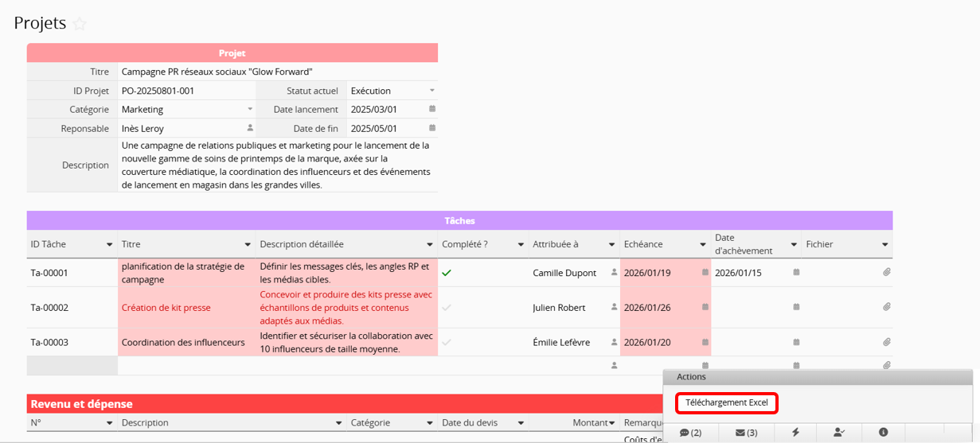Open Attribuée à column filter arrow
The height and width of the screenshot is (443, 980).
pyautogui.click(x=611, y=245)
